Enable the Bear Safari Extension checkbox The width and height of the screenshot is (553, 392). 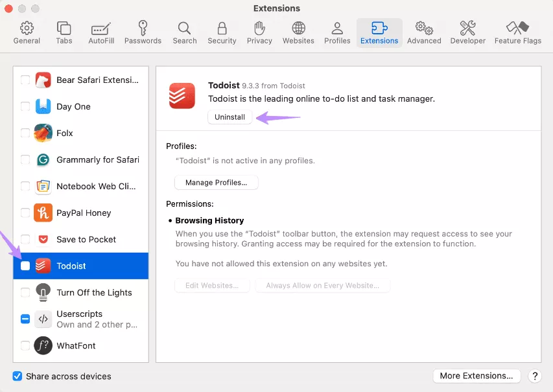25,80
